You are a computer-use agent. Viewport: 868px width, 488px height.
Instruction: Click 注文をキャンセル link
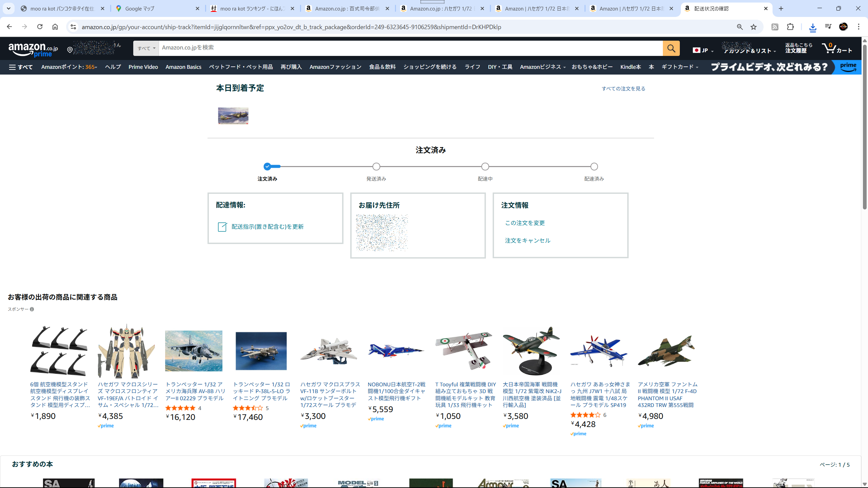(x=528, y=241)
